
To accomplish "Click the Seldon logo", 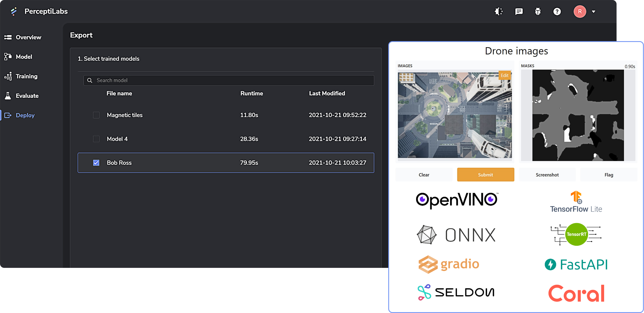I will pos(456,292).
